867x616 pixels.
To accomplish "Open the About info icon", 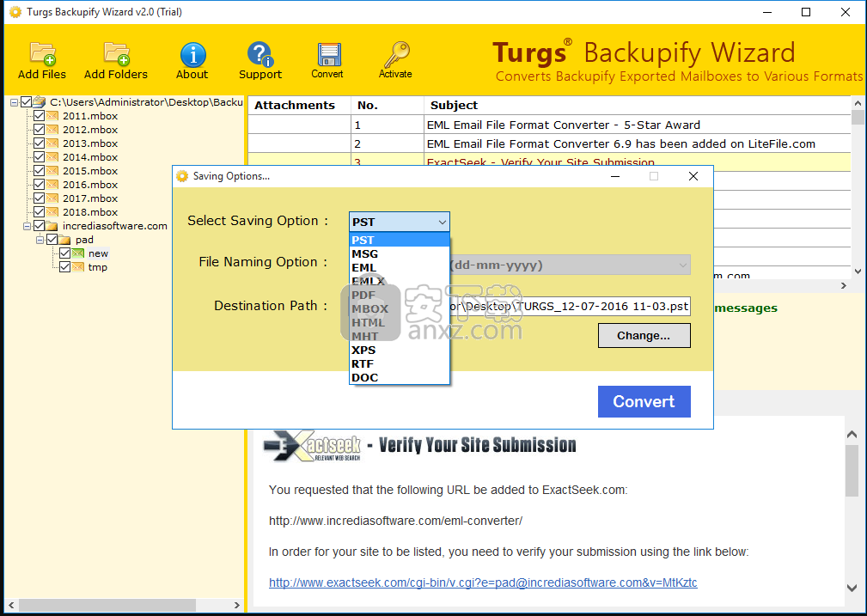I will (192, 54).
